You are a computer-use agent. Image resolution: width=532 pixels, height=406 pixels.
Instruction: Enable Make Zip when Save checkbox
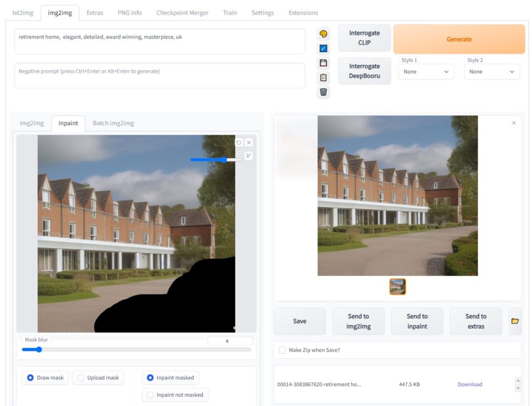point(282,350)
